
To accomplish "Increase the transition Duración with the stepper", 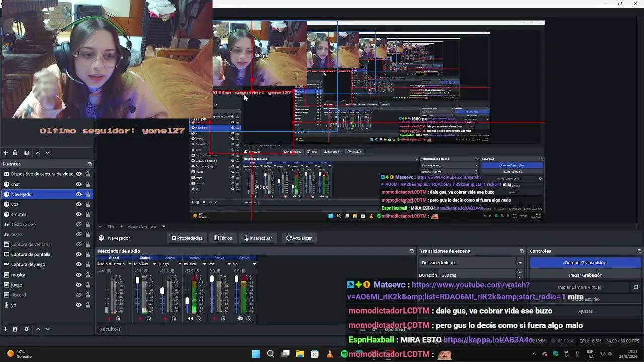I will 520,273.
